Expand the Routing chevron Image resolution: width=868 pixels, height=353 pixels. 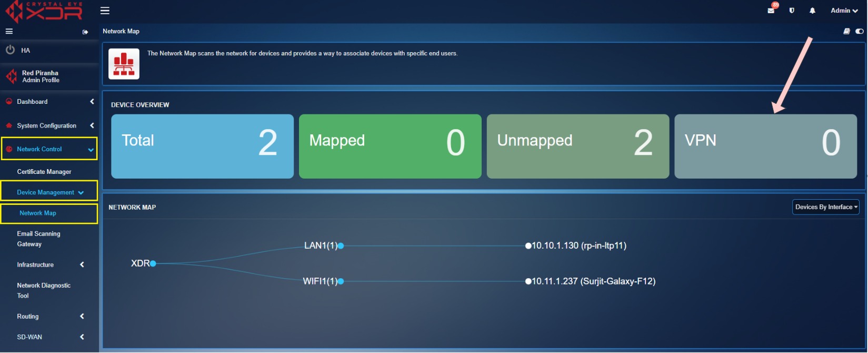pos(82,316)
